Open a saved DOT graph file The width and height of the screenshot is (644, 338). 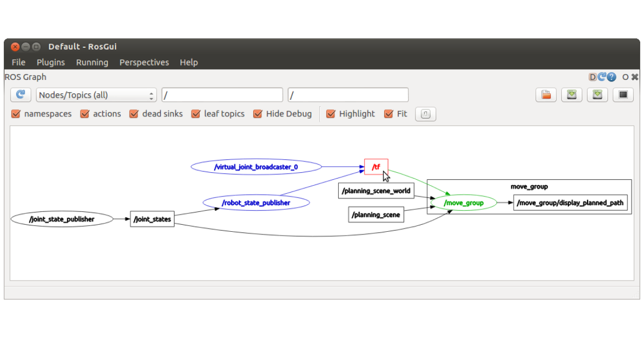pos(546,94)
